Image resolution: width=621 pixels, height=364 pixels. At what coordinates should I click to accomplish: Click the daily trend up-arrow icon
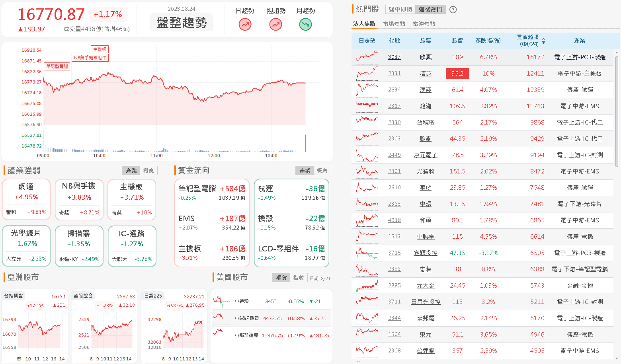[x=245, y=25]
